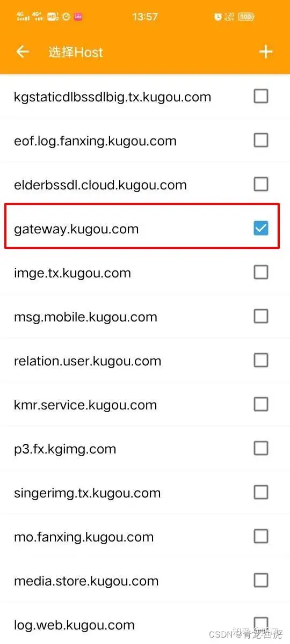The width and height of the screenshot is (290, 644).
Task: Check the media.store.kugou.com checkbox
Action: click(261, 581)
